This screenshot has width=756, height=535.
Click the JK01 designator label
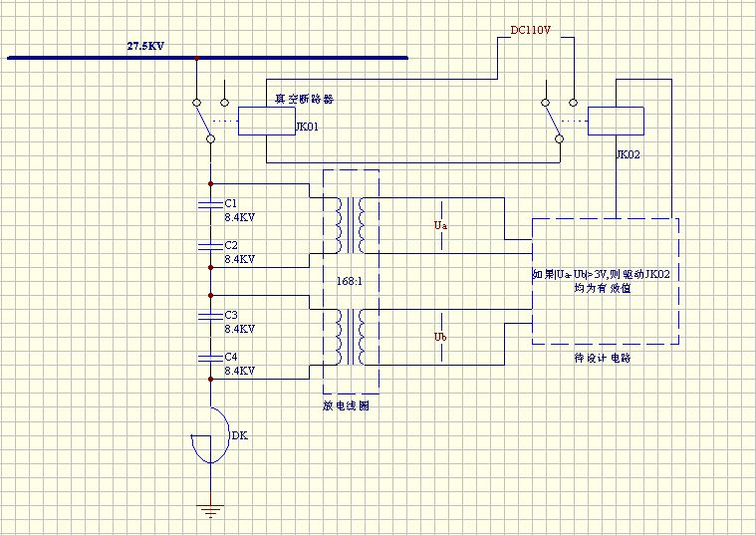[307, 127]
